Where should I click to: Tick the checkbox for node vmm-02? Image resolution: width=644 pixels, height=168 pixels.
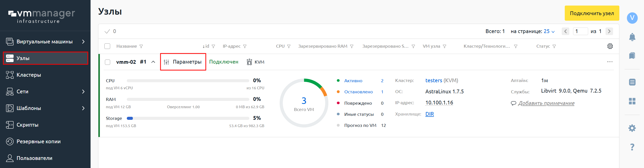click(107, 62)
